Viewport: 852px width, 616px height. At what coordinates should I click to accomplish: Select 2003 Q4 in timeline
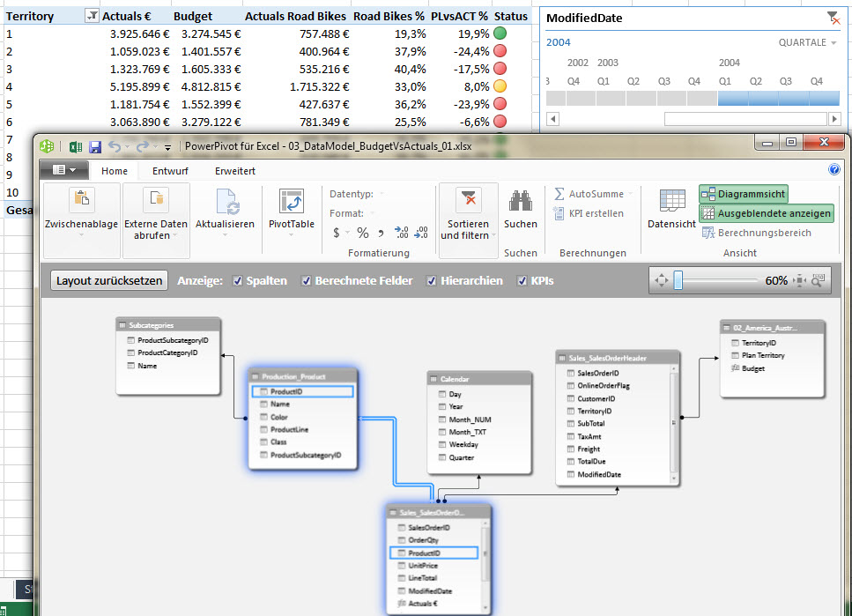tap(702, 99)
